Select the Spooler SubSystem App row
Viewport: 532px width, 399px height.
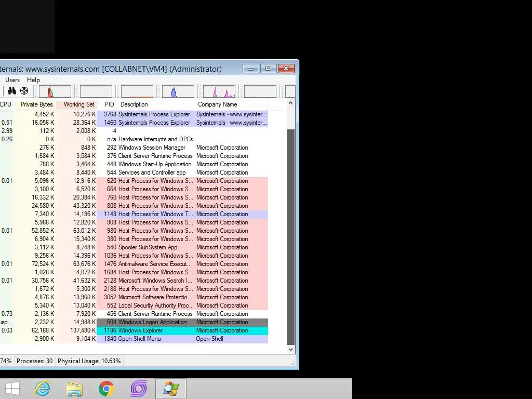coord(134,247)
